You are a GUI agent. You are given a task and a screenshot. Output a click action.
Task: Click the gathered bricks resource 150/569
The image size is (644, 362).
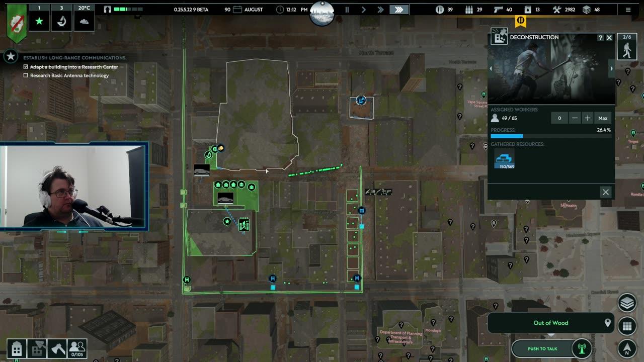[x=504, y=159]
